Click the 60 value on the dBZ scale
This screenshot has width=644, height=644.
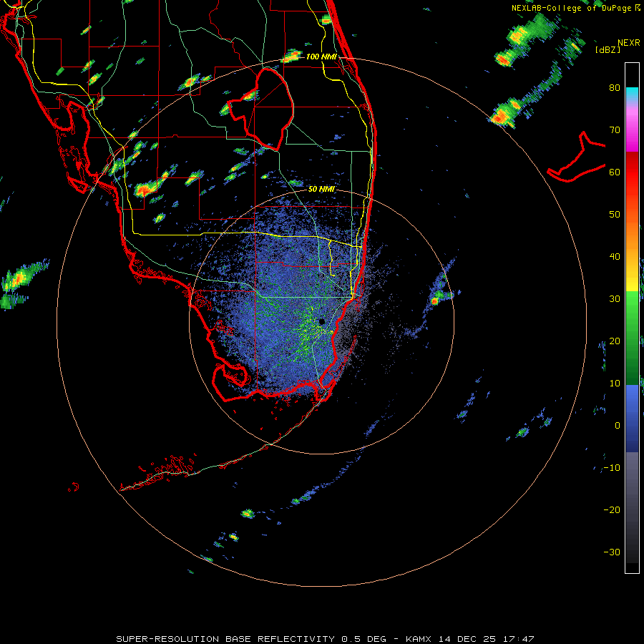click(x=615, y=172)
